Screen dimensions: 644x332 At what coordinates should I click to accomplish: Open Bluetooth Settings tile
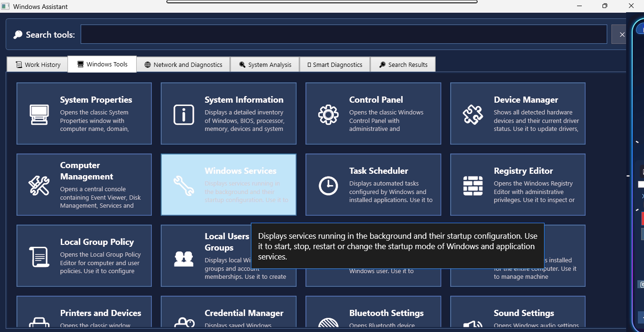click(373, 312)
